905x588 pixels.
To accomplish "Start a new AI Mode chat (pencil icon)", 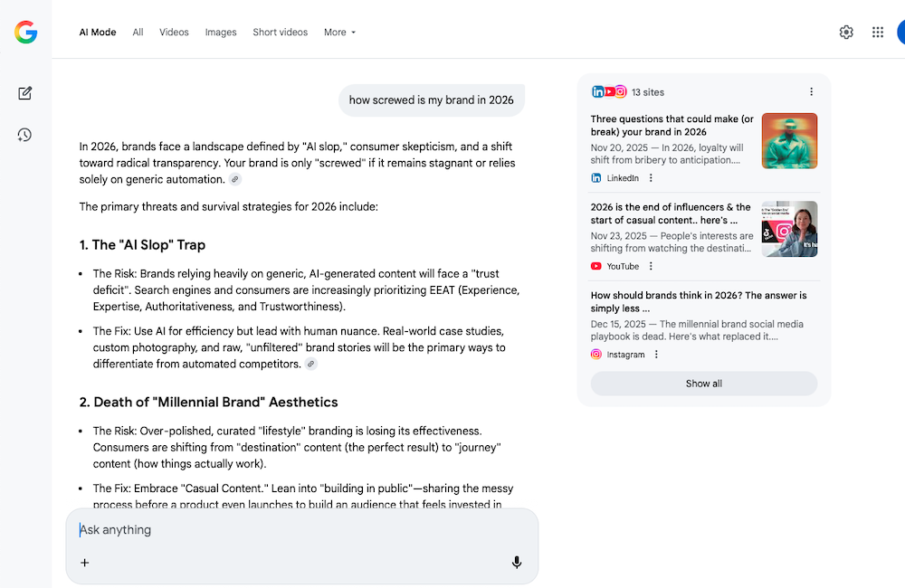I will 24,93.
